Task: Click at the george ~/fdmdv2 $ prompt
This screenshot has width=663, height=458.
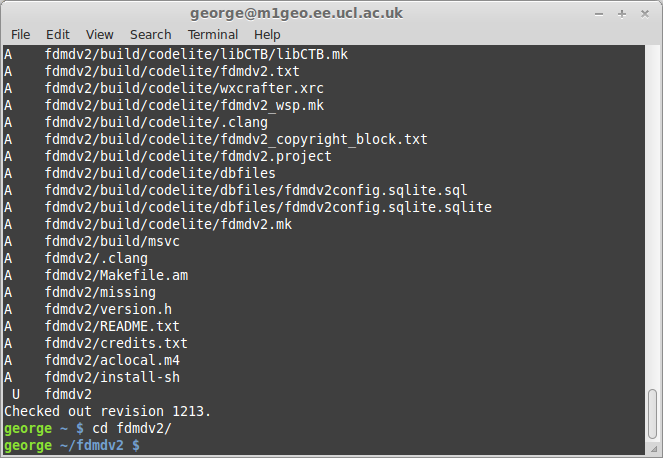Action: [72, 445]
